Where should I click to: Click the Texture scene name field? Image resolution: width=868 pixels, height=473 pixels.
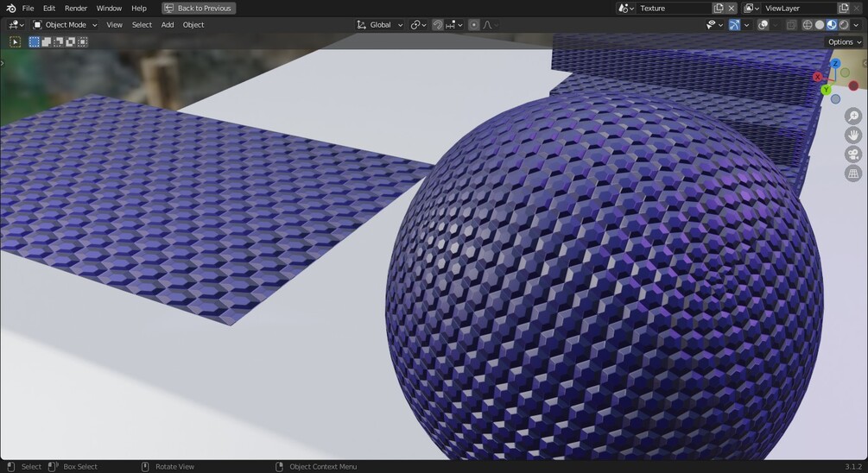tap(674, 9)
